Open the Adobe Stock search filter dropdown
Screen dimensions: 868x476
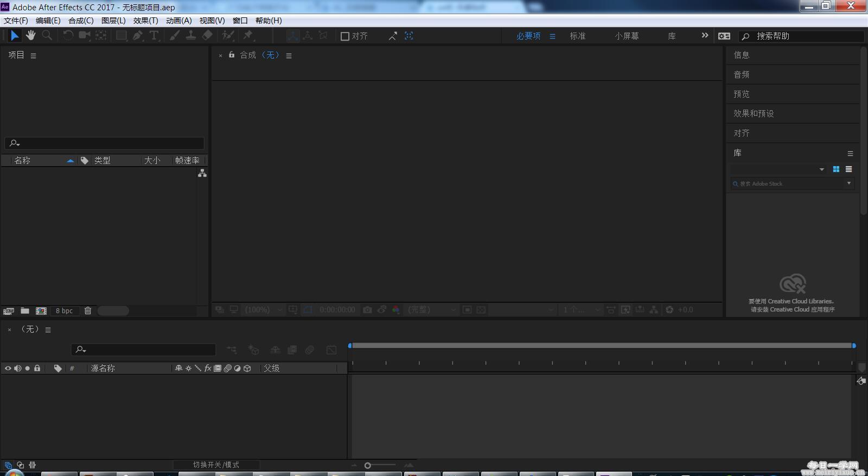(849, 183)
